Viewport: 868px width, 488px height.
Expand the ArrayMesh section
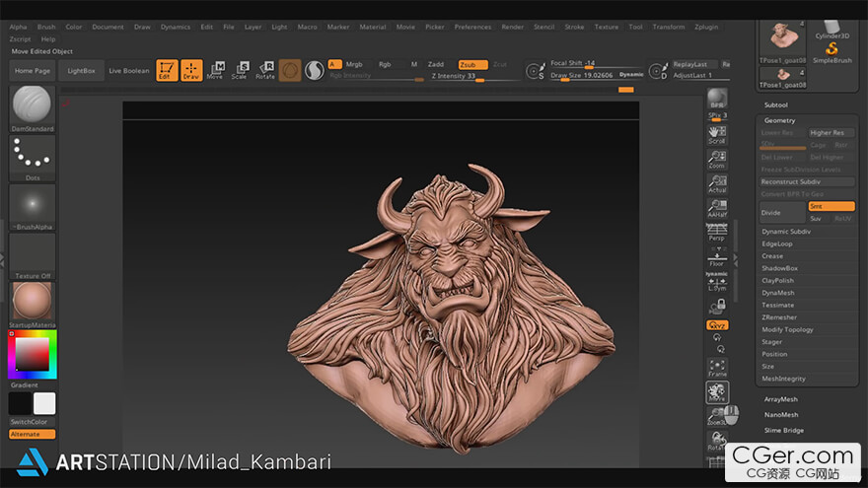[x=781, y=399]
